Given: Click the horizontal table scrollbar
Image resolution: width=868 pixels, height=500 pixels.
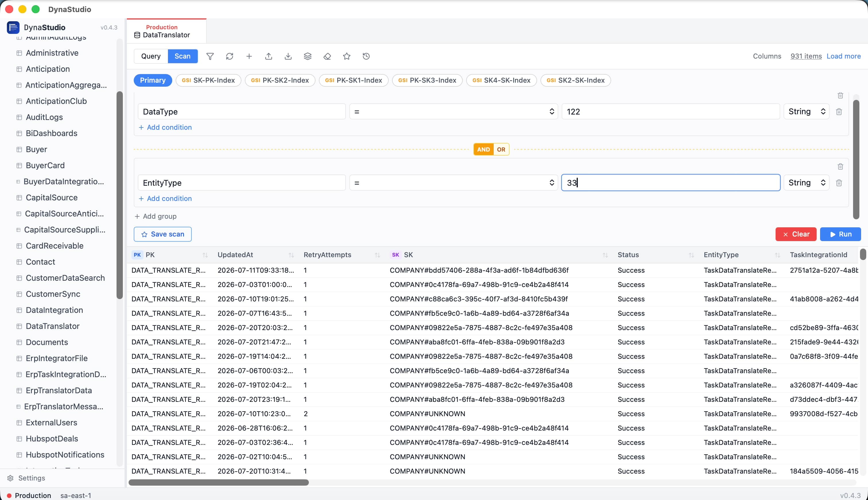Looking at the screenshot, I should pyautogui.click(x=218, y=482).
